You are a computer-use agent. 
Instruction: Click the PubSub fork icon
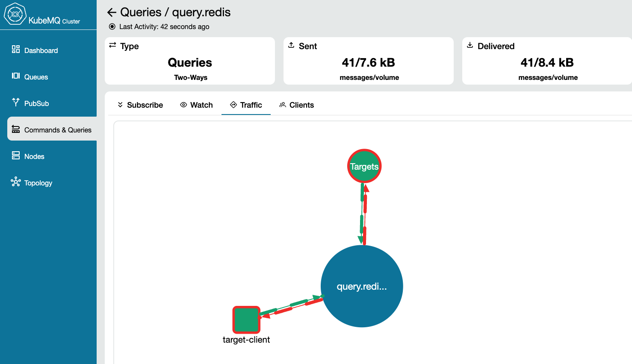[16, 102]
